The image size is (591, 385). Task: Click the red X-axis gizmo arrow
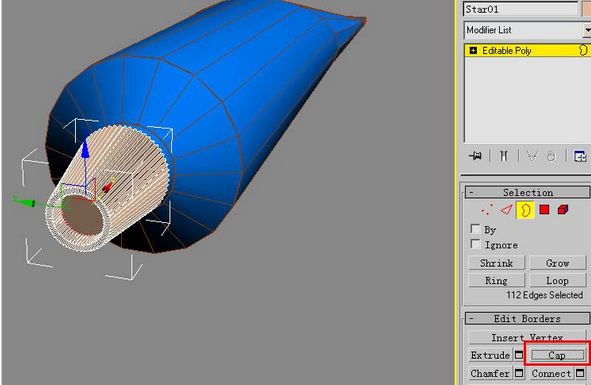coord(108,186)
